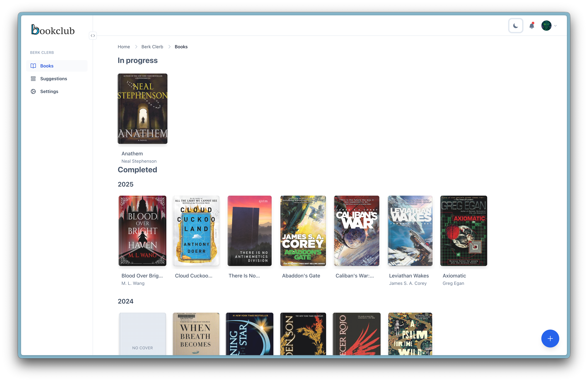Viewport: 588px width, 382px height.
Task: Select the Suggestions menu item
Action: click(x=54, y=79)
